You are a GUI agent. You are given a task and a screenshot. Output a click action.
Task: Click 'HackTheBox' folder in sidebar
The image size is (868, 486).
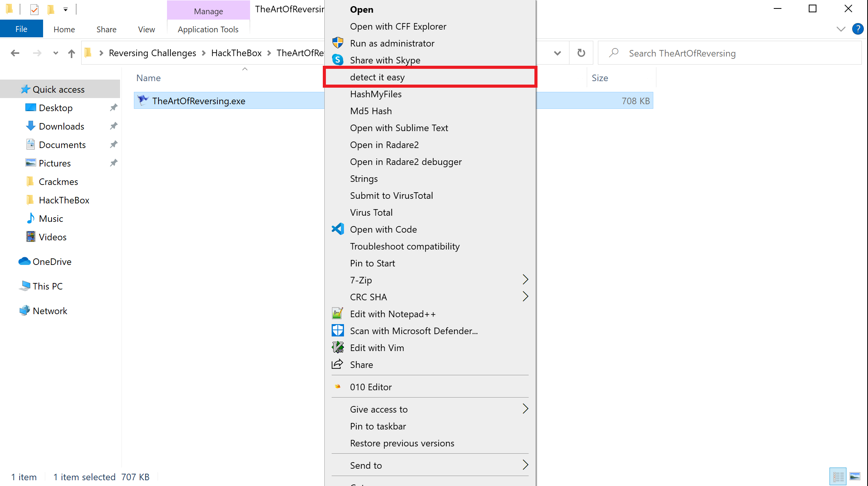(x=64, y=200)
